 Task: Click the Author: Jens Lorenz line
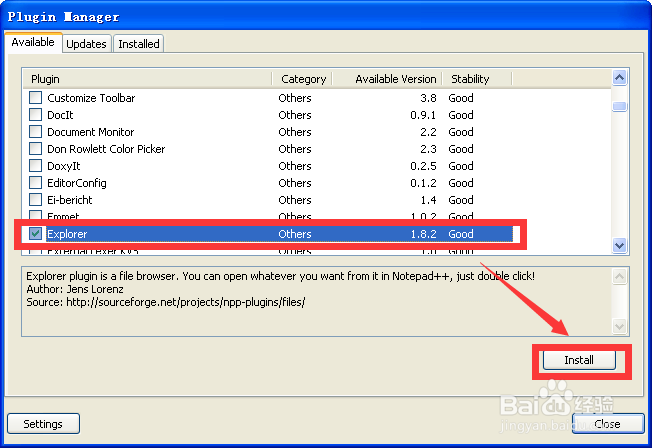tap(75, 289)
